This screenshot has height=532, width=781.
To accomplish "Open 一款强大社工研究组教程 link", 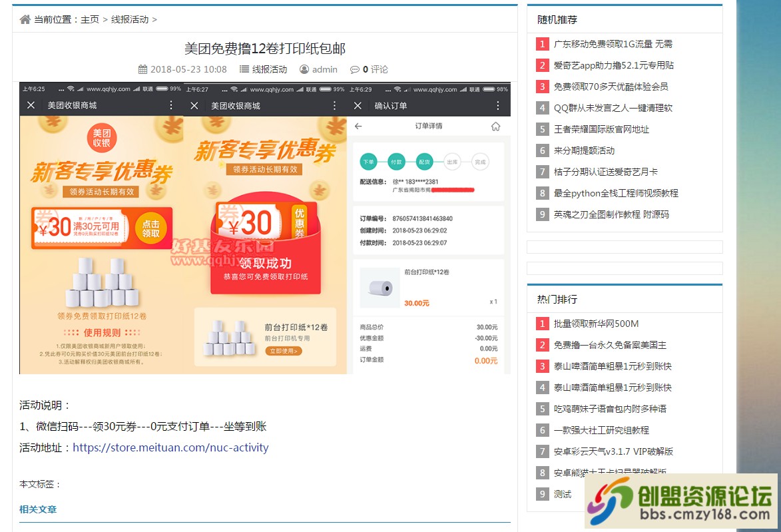I will coord(602,430).
